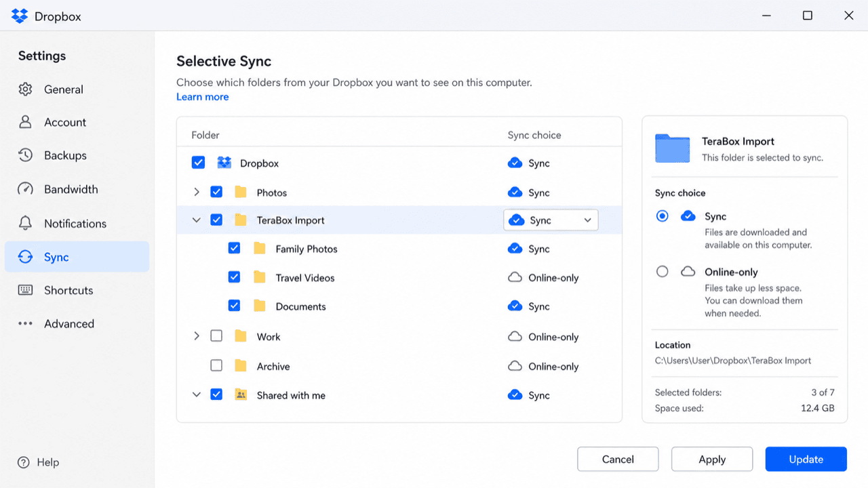Open the Sync choice dropdown for TeraBox Import
The image size is (868, 488).
click(x=551, y=220)
